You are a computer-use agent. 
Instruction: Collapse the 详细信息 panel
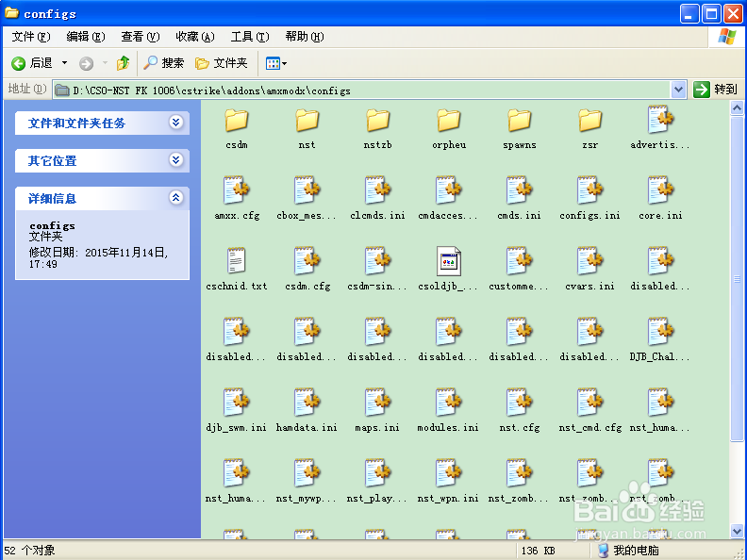click(x=175, y=198)
